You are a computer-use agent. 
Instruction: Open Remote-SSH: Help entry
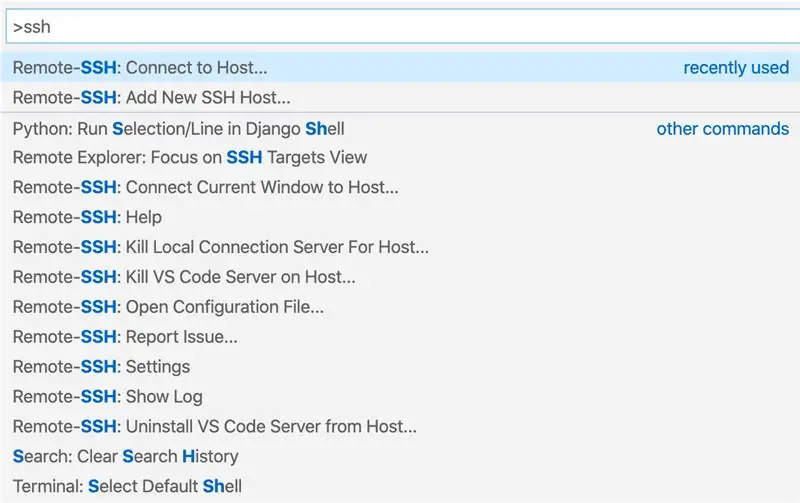[x=400, y=217]
